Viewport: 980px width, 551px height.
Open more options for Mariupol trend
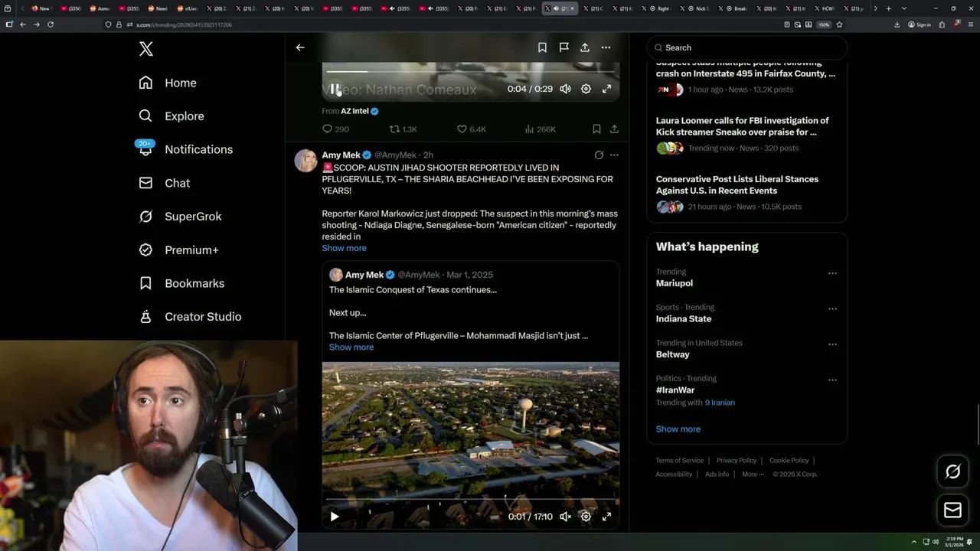click(832, 273)
